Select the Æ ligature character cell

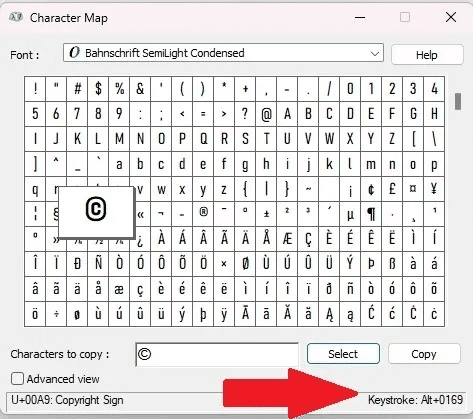(x=287, y=239)
